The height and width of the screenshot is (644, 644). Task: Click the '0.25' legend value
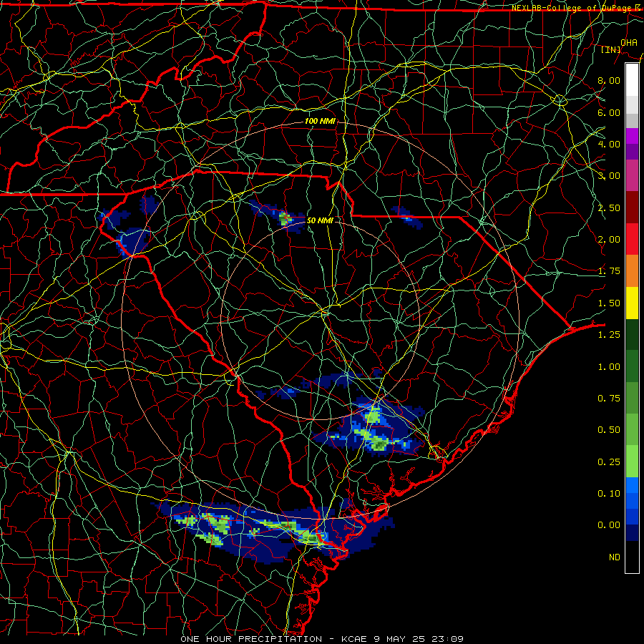[x=609, y=462]
